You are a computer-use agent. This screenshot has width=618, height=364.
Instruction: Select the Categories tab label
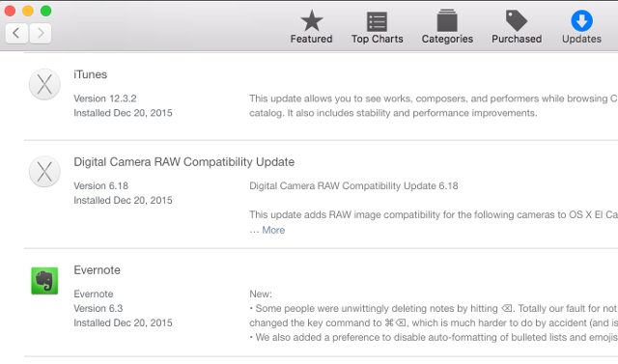[x=447, y=39]
